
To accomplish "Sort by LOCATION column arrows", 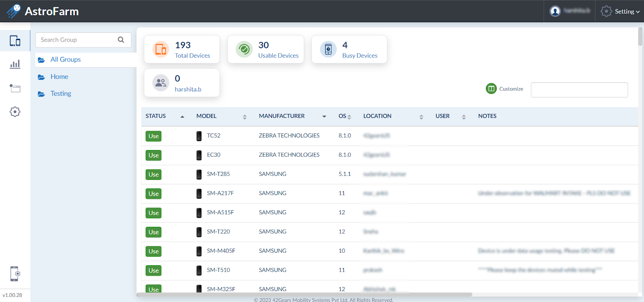I will tap(421, 117).
